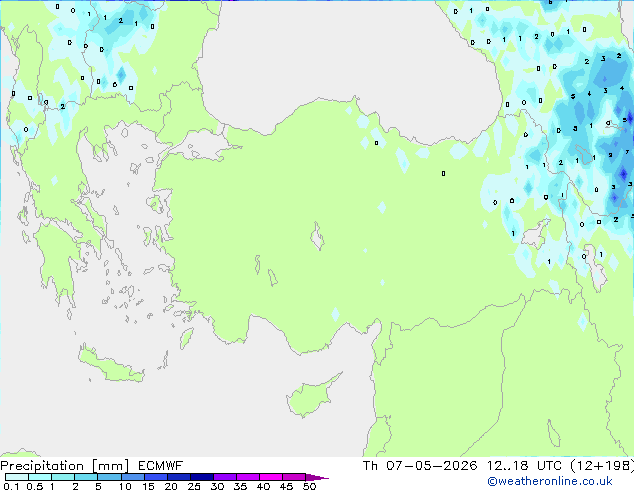Pick the 2–5 mm legend swatch

coord(86,477)
